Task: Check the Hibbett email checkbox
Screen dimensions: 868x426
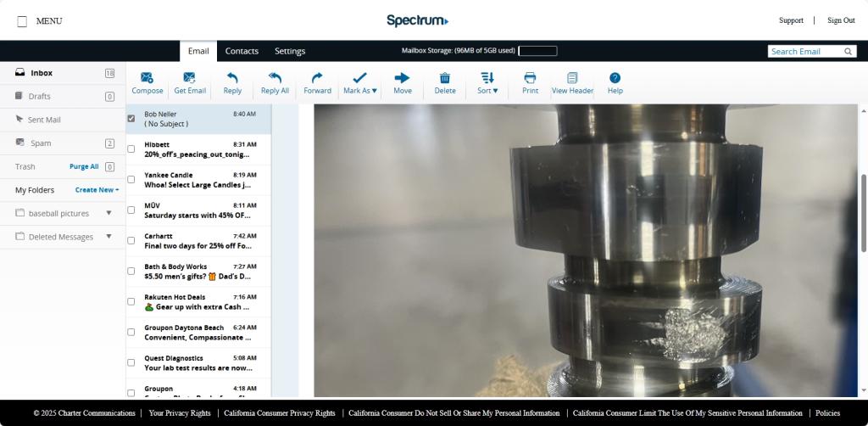Action: pos(131,149)
